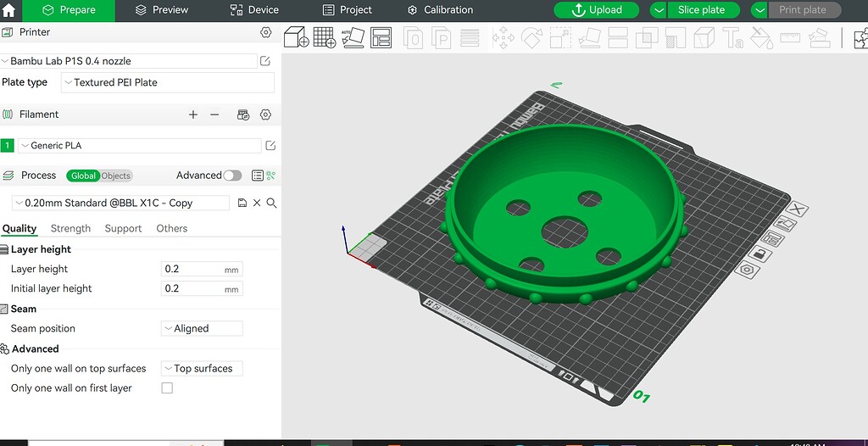Select the Text shape tool icon

pyautogui.click(x=733, y=38)
